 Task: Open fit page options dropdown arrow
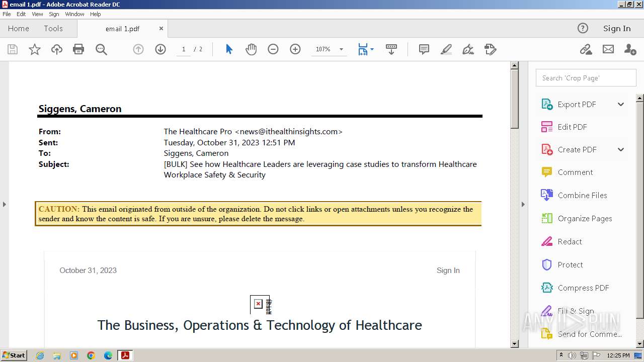point(372,49)
